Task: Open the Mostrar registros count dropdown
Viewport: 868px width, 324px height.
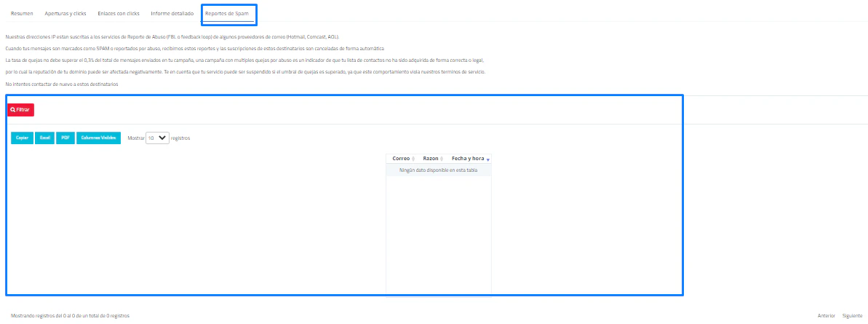Action: tap(157, 138)
